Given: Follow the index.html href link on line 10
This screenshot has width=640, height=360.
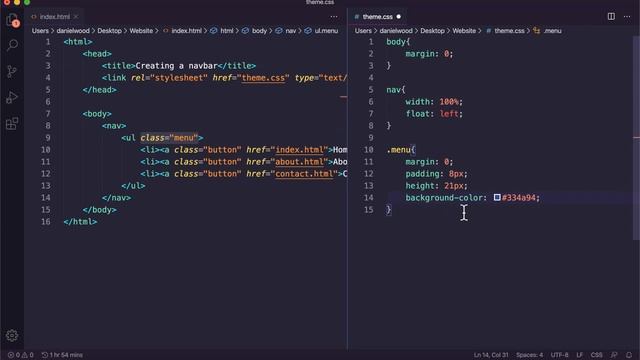Looking at the screenshot, I should (300, 150).
